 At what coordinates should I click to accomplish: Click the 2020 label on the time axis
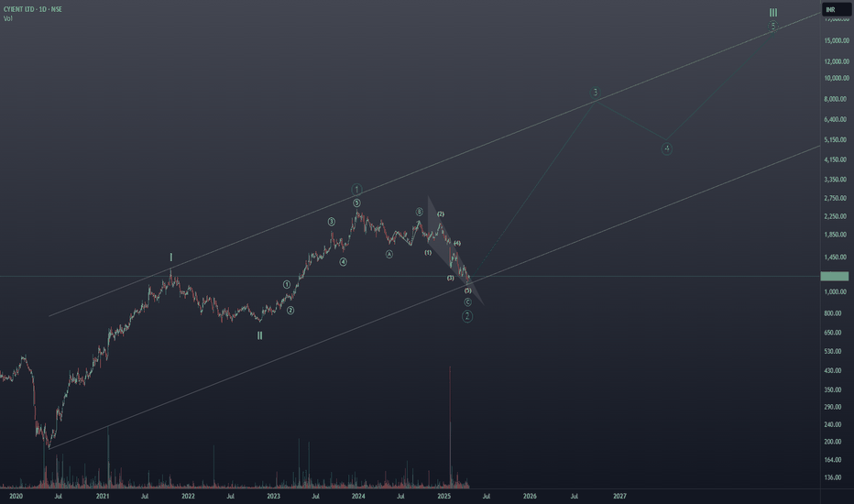coord(16,497)
